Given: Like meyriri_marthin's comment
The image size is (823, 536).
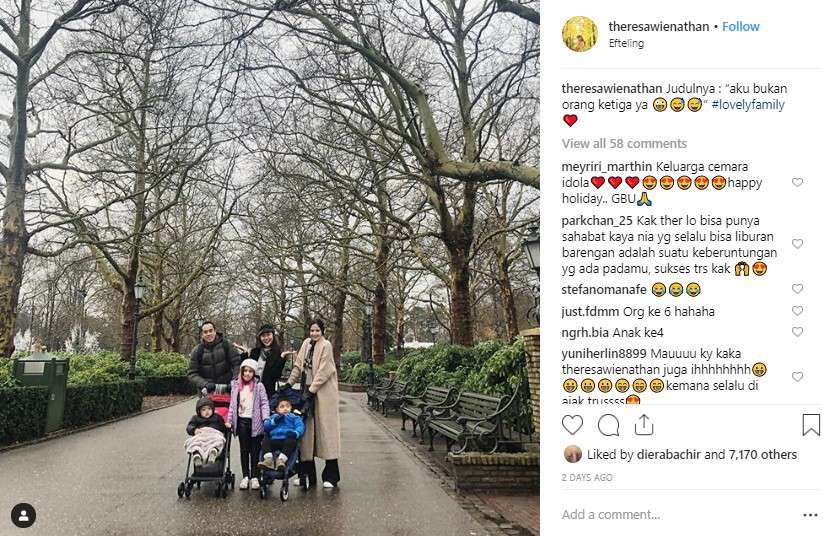Looking at the screenshot, I should [x=797, y=182].
